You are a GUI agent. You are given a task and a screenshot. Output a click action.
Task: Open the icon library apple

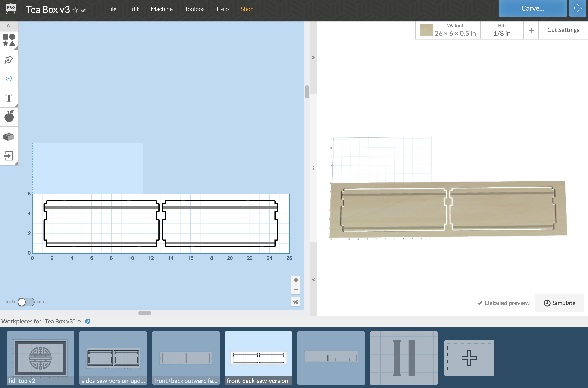coord(9,116)
